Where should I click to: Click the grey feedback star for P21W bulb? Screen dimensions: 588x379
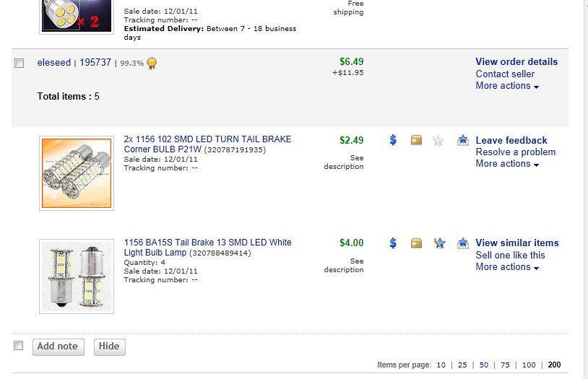pyautogui.click(x=438, y=141)
